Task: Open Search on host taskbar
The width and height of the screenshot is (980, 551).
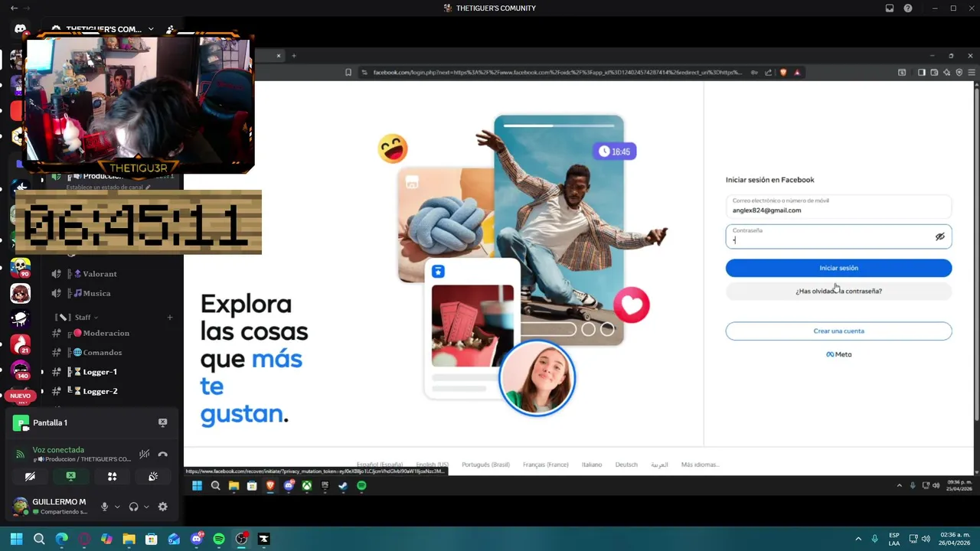Action: point(39,539)
